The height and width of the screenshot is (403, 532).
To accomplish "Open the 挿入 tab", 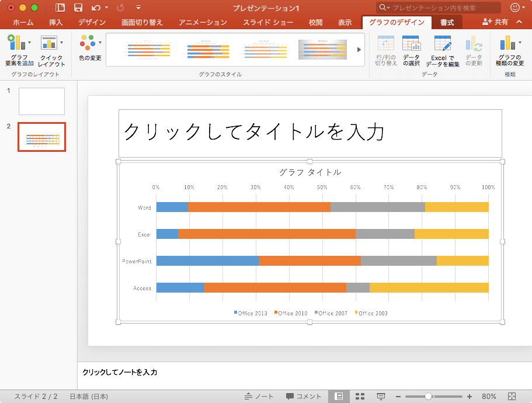I will (55, 22).
